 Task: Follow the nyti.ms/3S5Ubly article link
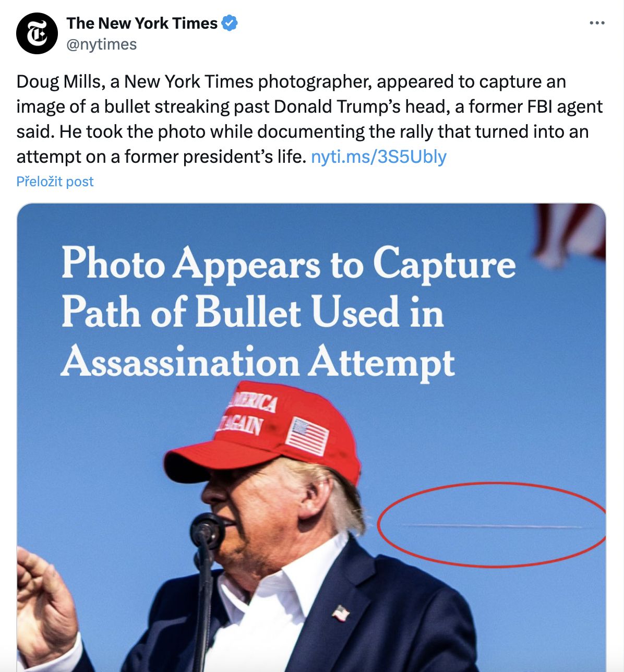tap(379, 157)
